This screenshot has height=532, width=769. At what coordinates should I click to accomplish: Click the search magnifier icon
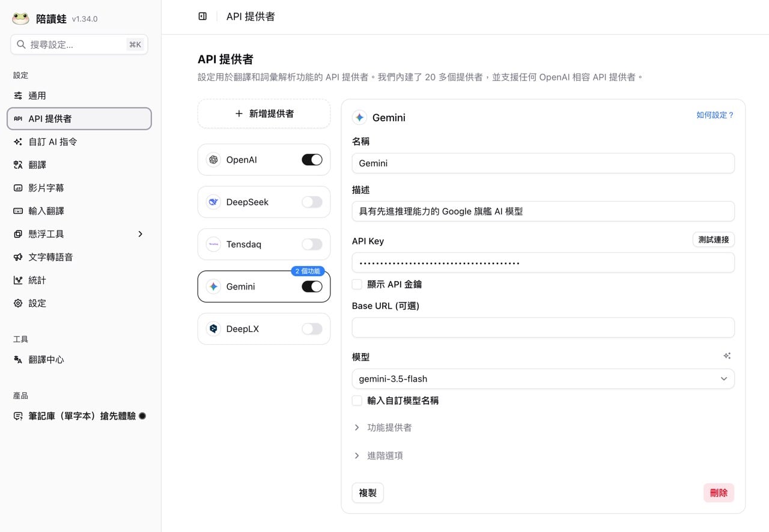tap(21, 44)
